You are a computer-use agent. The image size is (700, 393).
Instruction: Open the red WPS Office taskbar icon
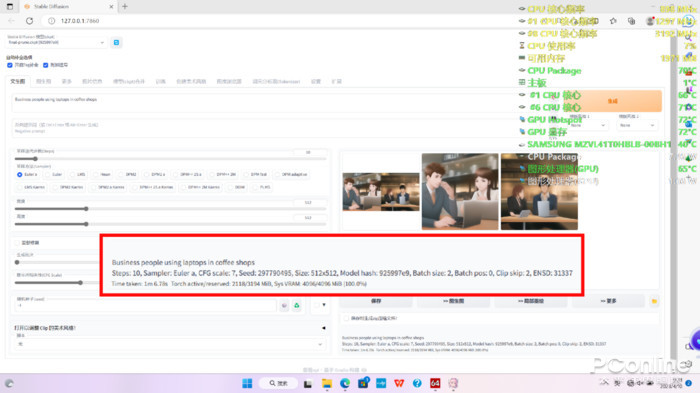[x=399, y=383]
